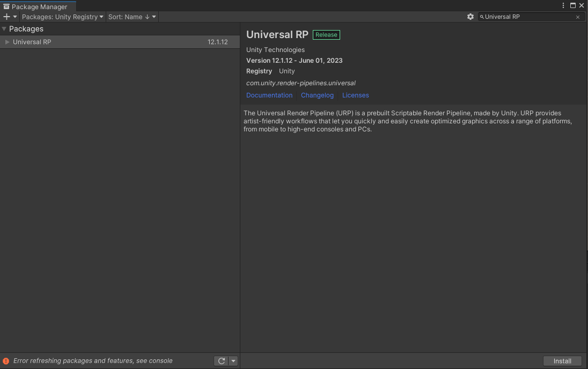Click the Release tag badge
The image size is (588, 369).
(326, 35)
